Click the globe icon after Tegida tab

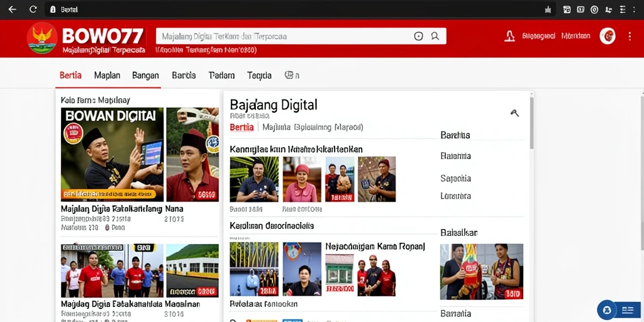pyautogui.click(x=289, y=75)
